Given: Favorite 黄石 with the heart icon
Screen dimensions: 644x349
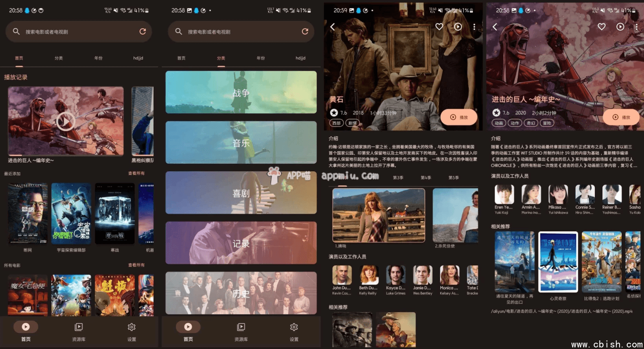Looking at the screenshot, I should point(439,27).
